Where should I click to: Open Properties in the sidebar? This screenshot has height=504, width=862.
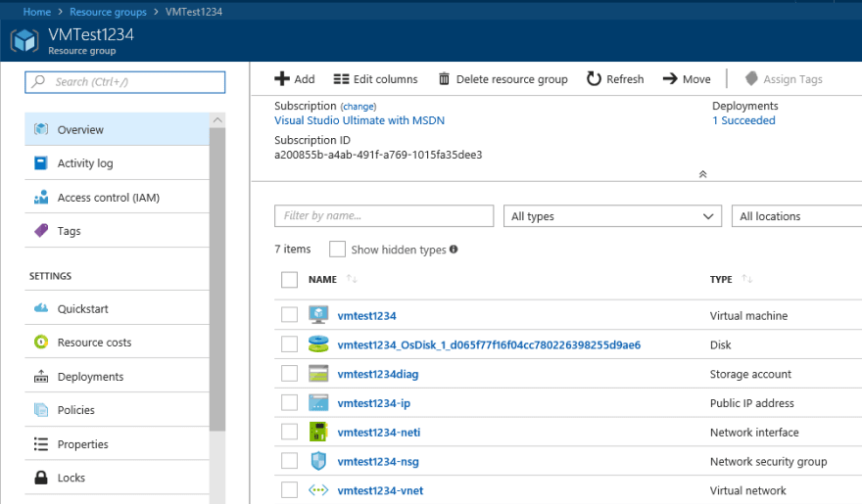pos(118,443)
